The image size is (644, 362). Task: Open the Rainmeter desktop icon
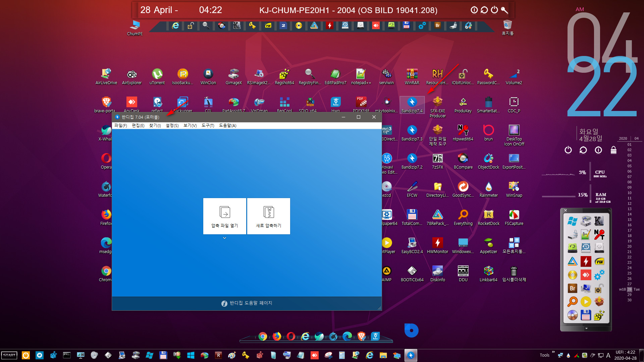point(488,189)
